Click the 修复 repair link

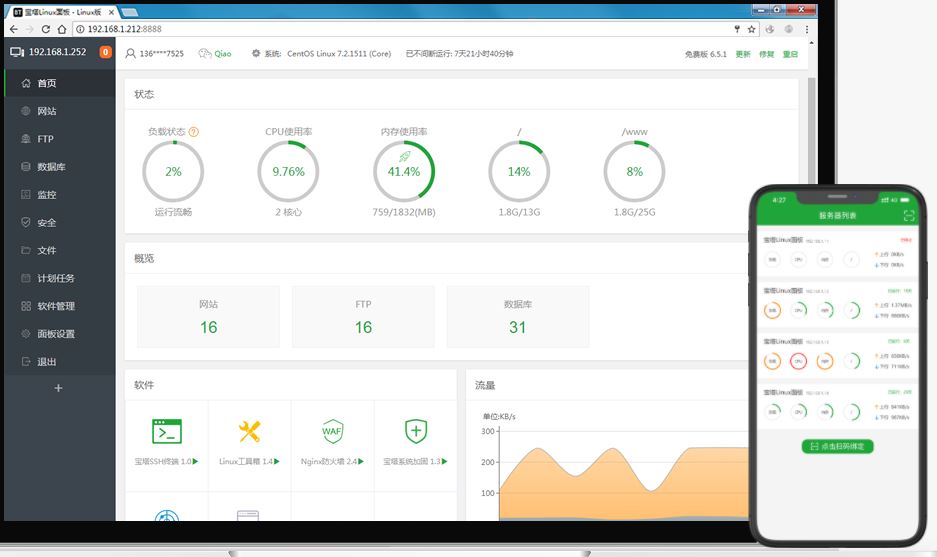point(767,54)
